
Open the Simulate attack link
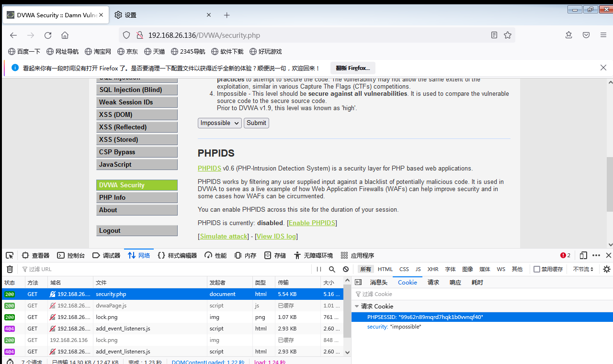coord(224,236)
